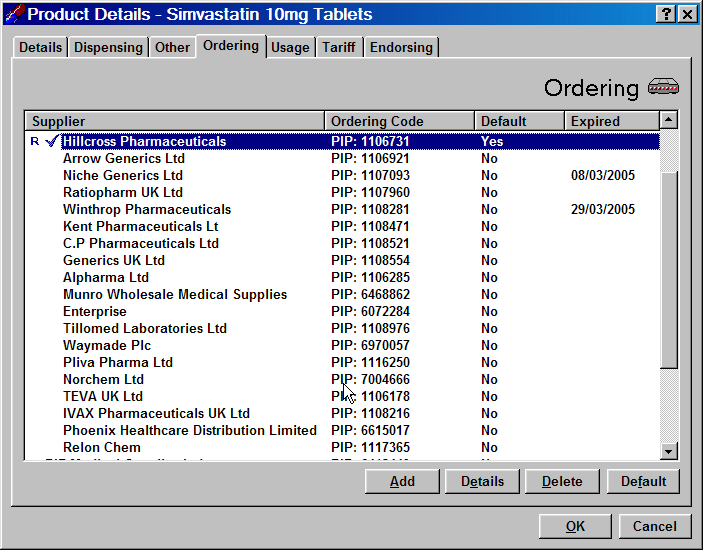Viewport: 703px width, 550px height.
Task: Confirm with the OK button
Action: [x=575, y=526]
